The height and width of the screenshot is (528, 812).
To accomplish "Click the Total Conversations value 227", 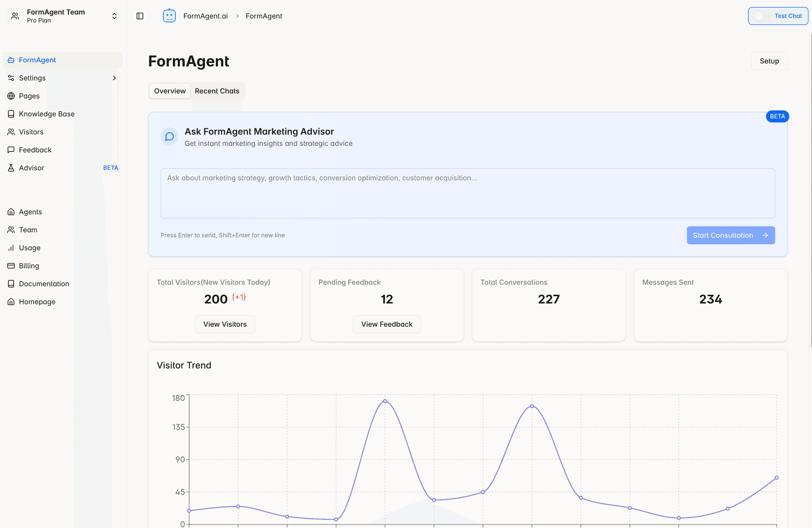I will 549,299.
